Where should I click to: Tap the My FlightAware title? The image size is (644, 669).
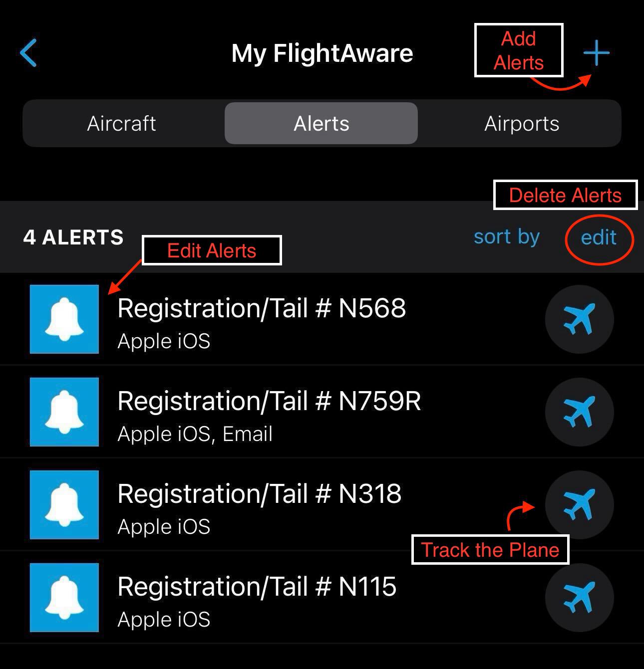click(322, 53)
